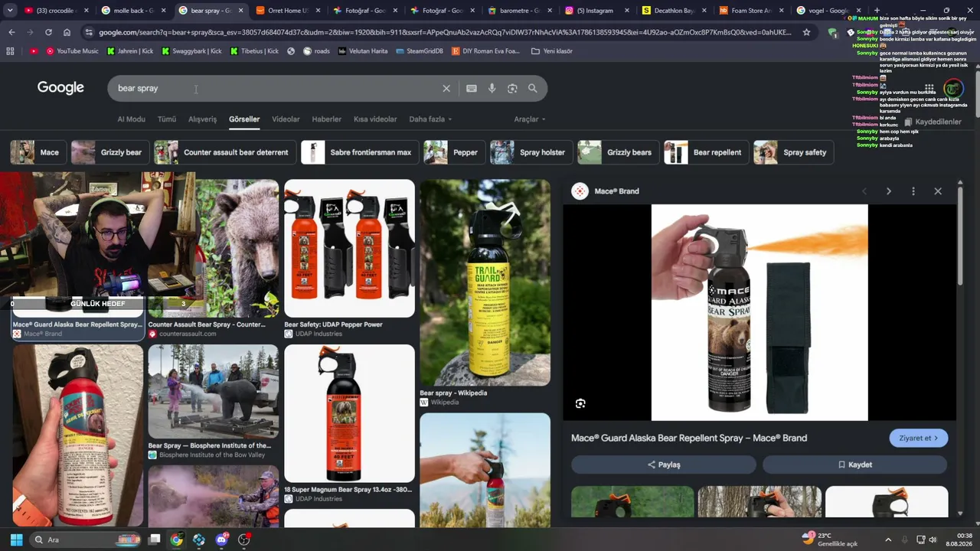Click the Kaydet save button
Screen dimensions: 980x551
(x=854, y=465)
